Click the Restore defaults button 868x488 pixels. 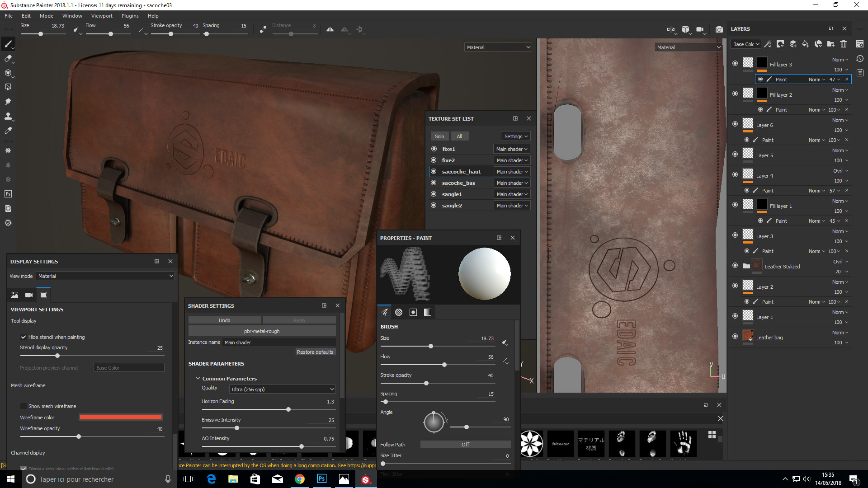point(315,352)
